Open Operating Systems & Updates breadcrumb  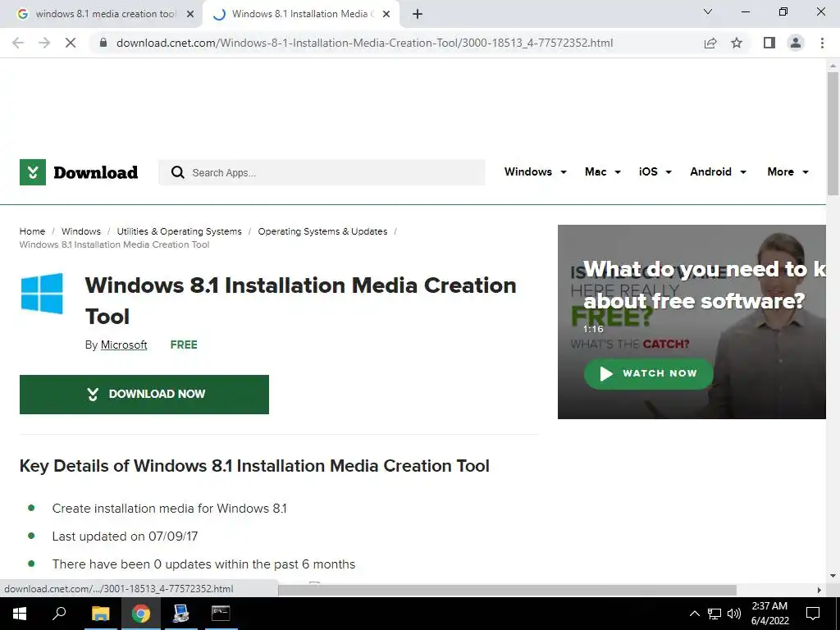tap(322, 231)
